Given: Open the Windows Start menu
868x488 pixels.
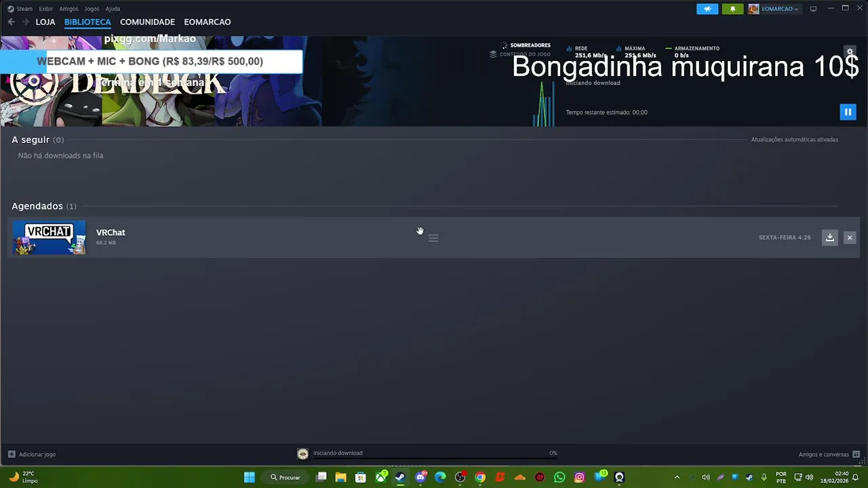Looking at the screenshot, I should click(x=249, y=477).
